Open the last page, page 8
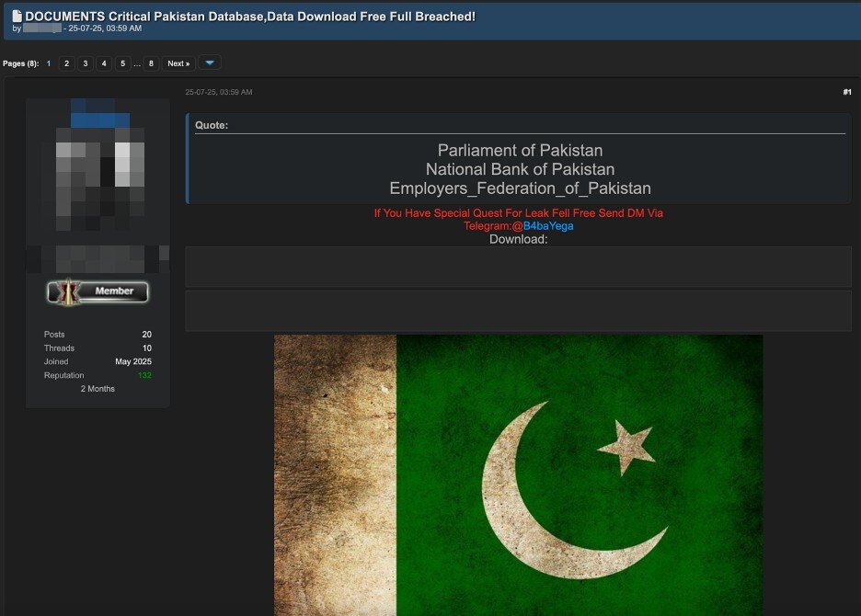This screenshot has width=861, height=616. tap(151, 63)
